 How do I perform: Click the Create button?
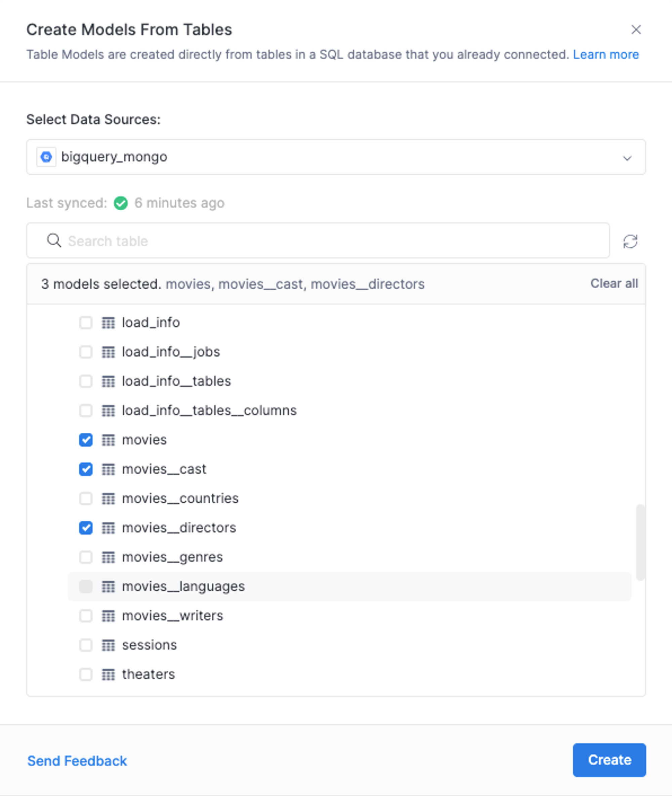point(609,760)
